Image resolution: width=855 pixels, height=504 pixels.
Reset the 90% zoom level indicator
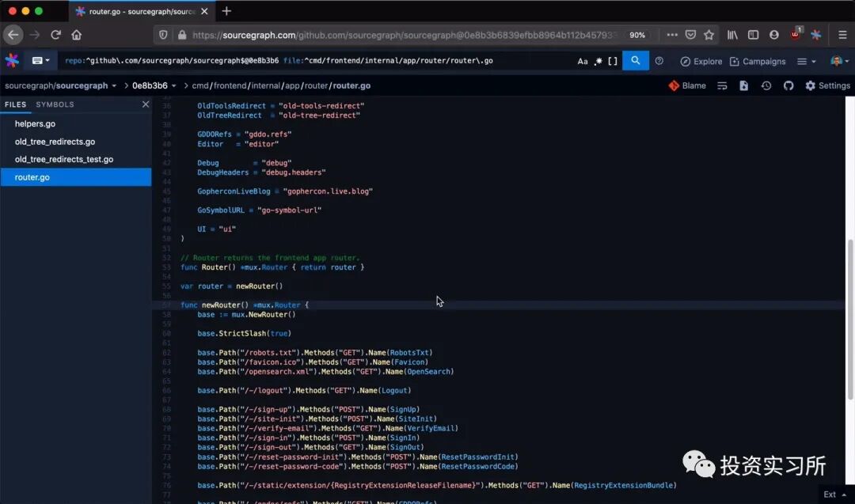637,35
